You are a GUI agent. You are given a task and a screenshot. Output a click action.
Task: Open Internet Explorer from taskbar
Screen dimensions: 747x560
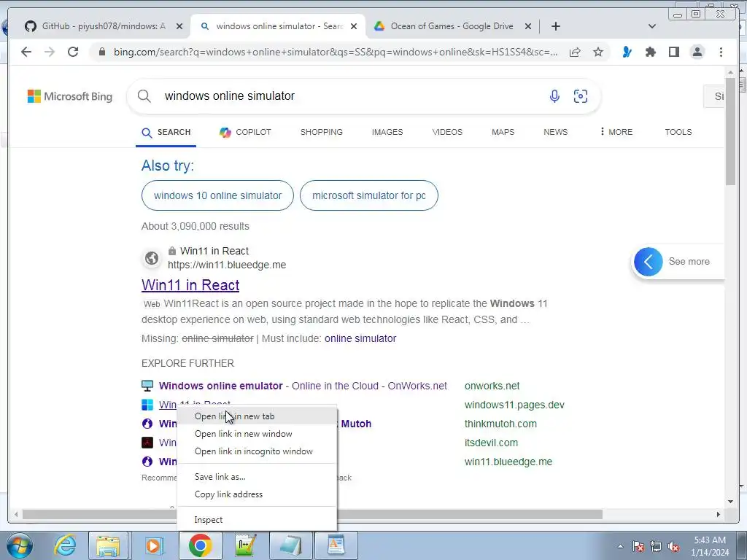tap(65, 545)
